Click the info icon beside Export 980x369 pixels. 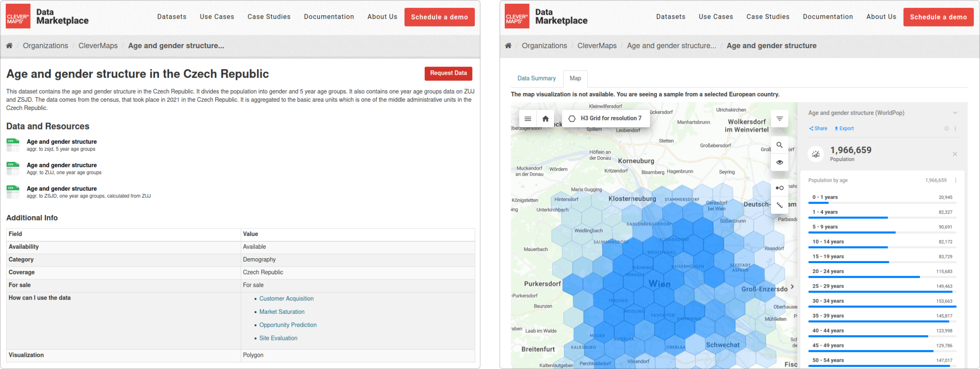coord(947,129)
